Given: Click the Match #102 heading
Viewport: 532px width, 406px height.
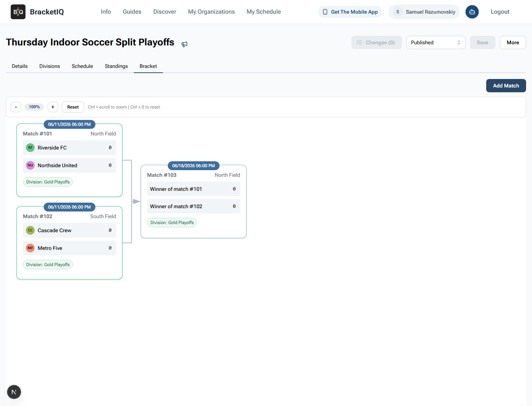Looking at the screenshot, I should click(38, 216).
